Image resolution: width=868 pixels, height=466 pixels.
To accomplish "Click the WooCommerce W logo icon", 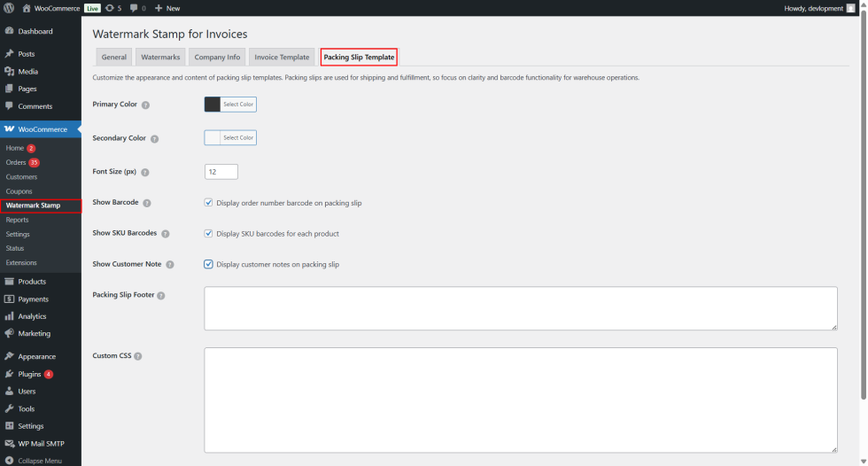I will point(9,129).
